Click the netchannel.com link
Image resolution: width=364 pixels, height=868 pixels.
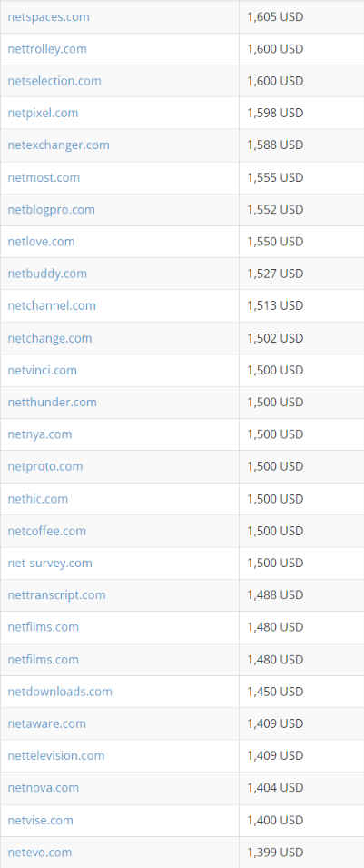coord(52,305)
